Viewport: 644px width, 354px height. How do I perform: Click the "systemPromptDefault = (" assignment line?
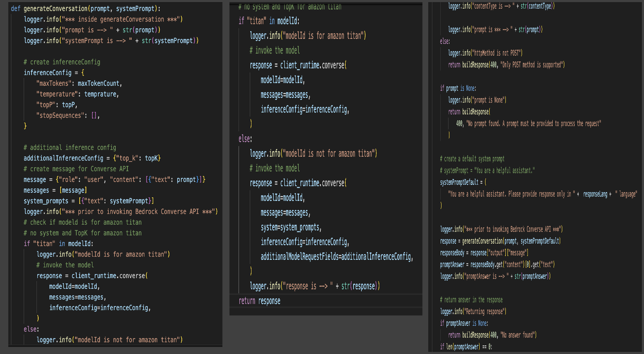[463, 182]
